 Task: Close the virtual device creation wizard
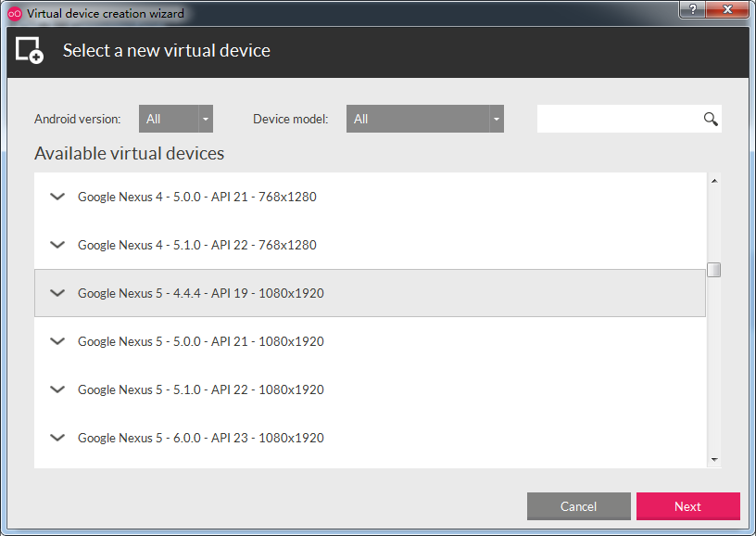point(727,9)
